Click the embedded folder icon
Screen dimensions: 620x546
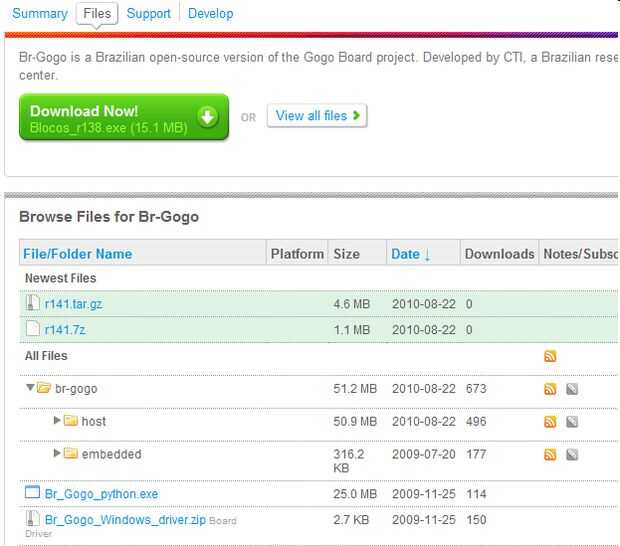click(x=71, y=453)
